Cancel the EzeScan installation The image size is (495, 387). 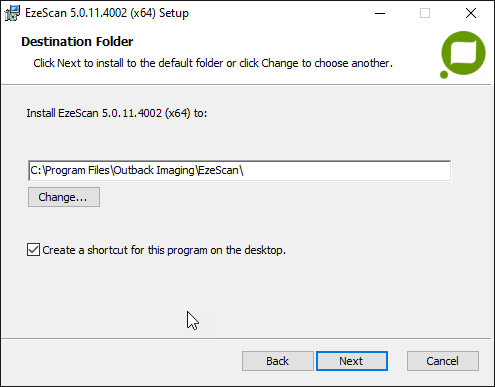tap(443, 361)
